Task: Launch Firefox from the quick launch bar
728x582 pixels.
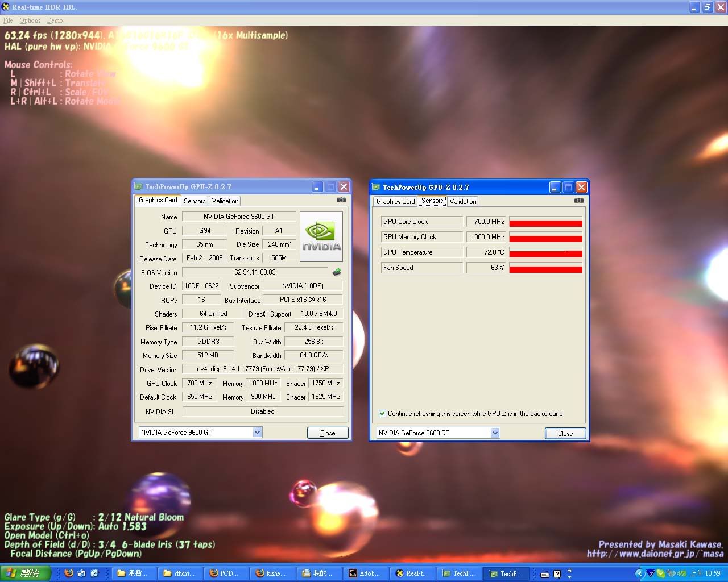Action: (x=69, y=573)
